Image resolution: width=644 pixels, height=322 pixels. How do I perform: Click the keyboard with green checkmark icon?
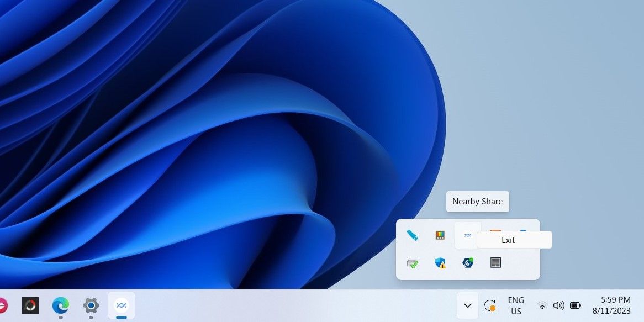[412, 262]
